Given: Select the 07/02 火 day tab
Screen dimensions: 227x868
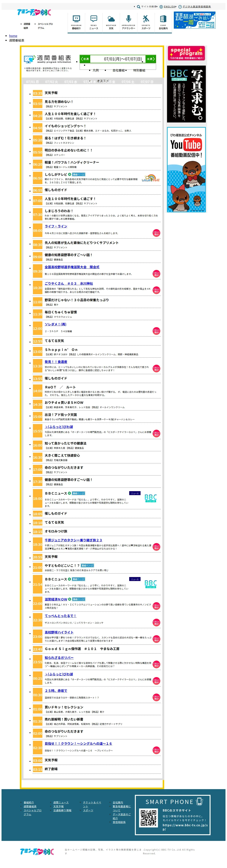Looking at the screenshot, I should pyautogui.click(x=51, y=82).
